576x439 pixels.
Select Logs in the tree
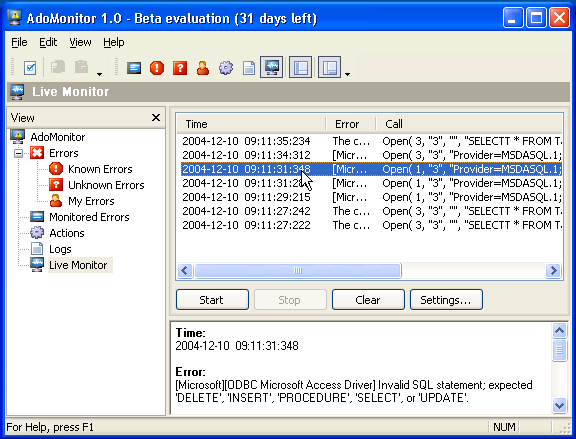point(60,249)
